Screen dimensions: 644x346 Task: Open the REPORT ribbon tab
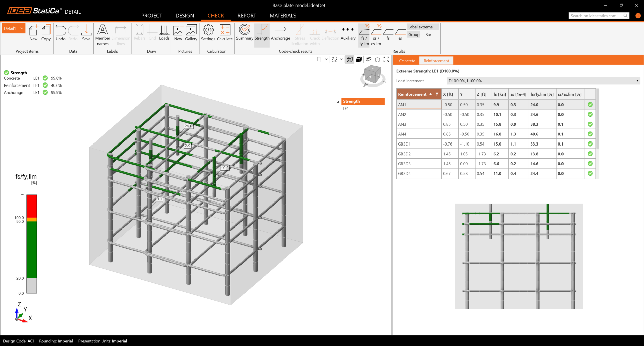247,16
